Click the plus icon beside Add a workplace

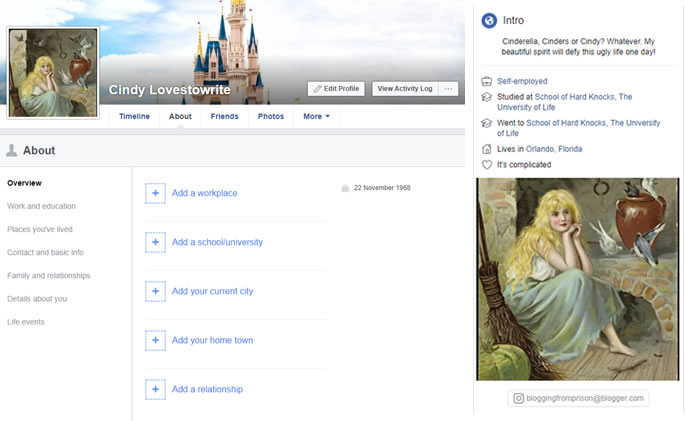[x=155, y=193]
